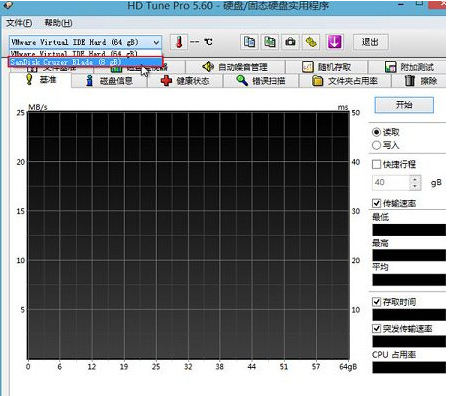The height and width of the screenshot is (396, 458).
Task: Expand the disk drive selection dropdown arrow
Action: point(156,42)
